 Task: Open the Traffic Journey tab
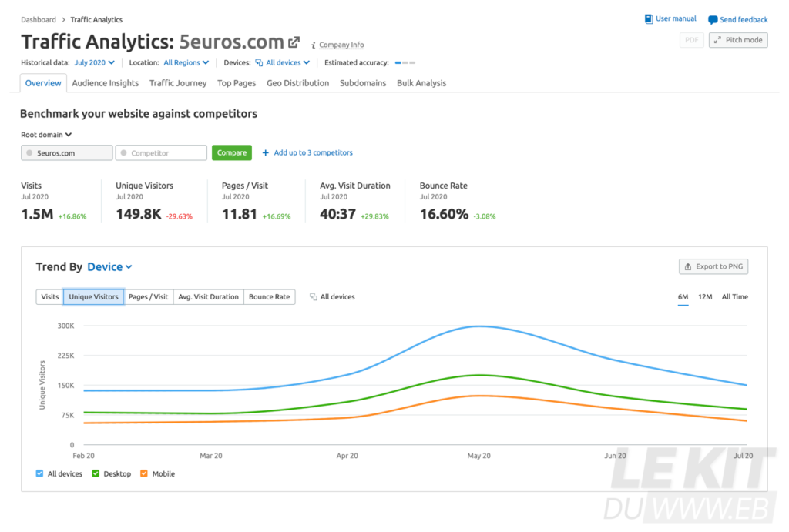(178, 83)
